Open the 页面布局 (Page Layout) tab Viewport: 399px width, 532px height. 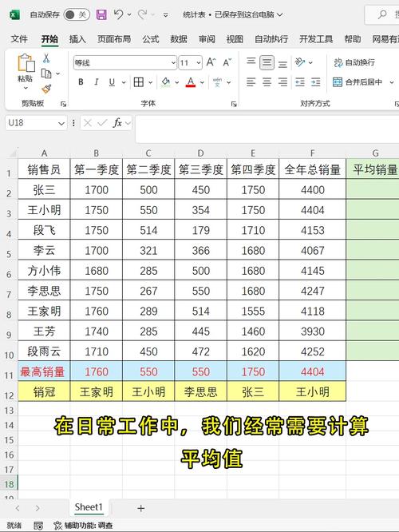[x=114, y=39]
